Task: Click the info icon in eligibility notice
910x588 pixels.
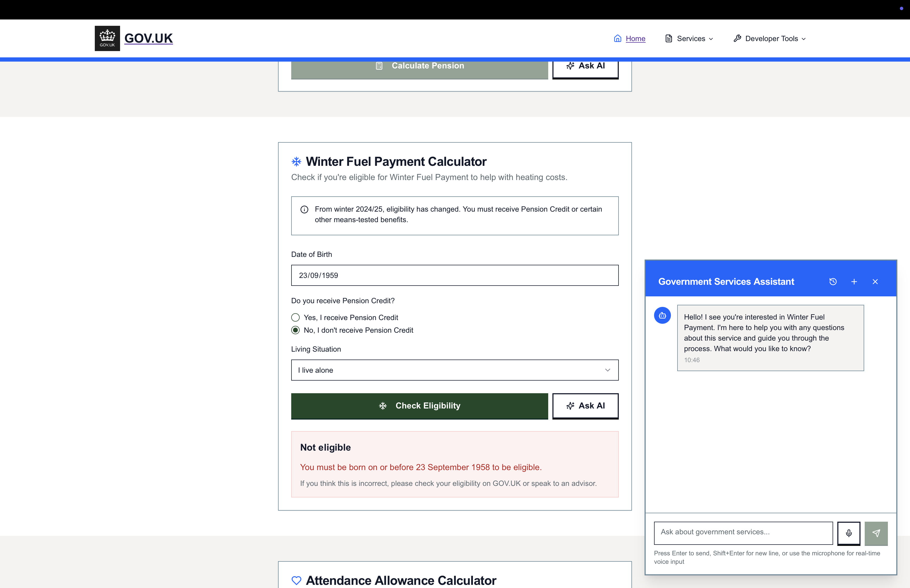Action: [304, 210]
